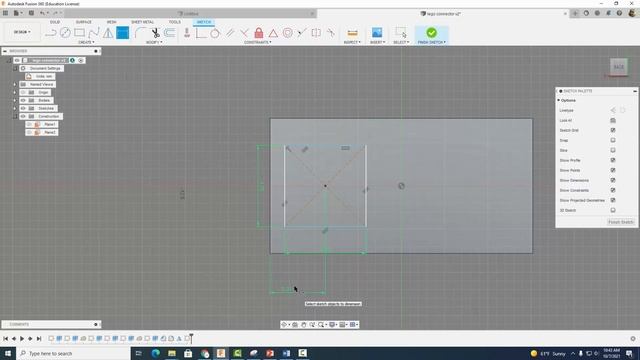Expand the Named Views tree node
This screenshot has height=360, width=640.
click(x=15, y=84)
